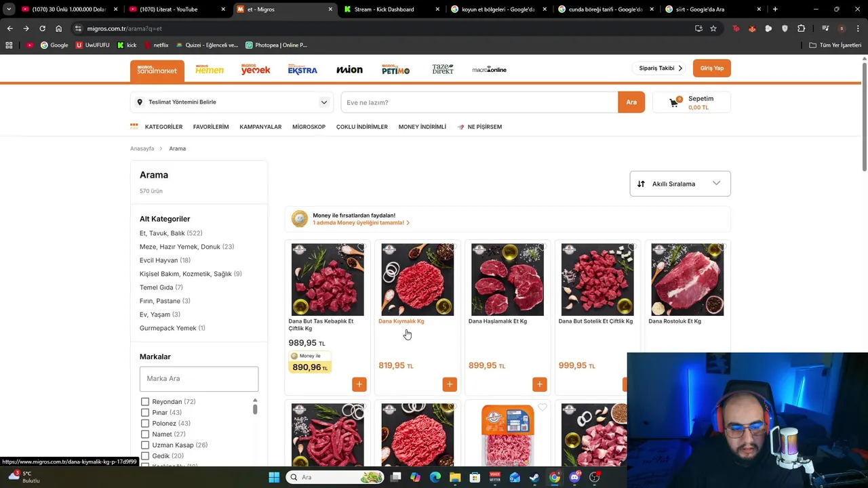Open Favorilerim menu item
This screenshot has width=868, height=488.
tap(211, 127)
